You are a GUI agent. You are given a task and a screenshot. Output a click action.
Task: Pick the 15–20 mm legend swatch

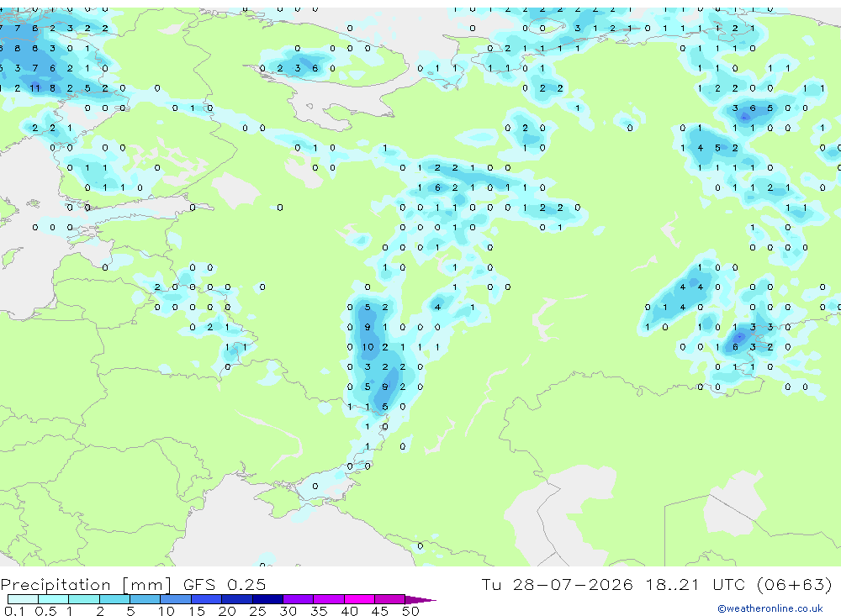(x=207, y=599)
